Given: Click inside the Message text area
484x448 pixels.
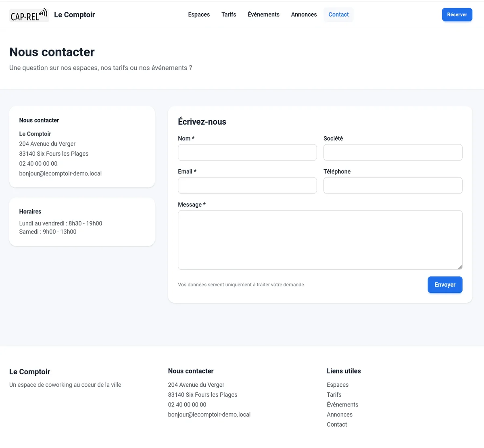Looking at the screenshot, I should point(320,240).
